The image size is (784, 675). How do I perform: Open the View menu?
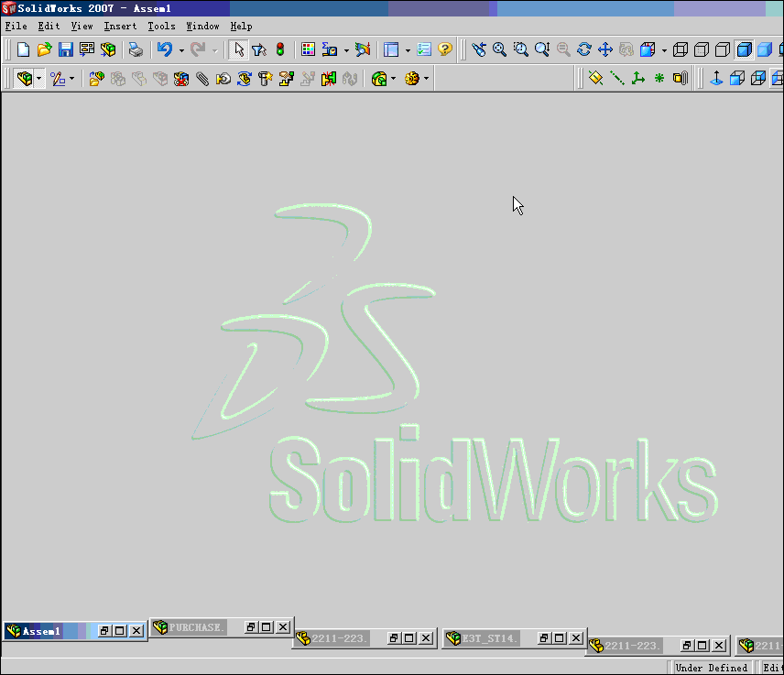pos(82,27)
